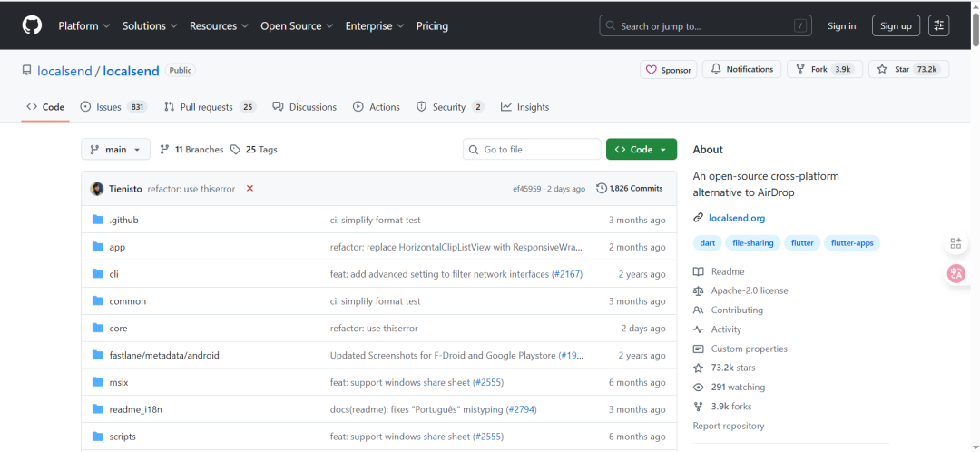Click the .github folder icon

pyautogui.click(x=98, y=221)
